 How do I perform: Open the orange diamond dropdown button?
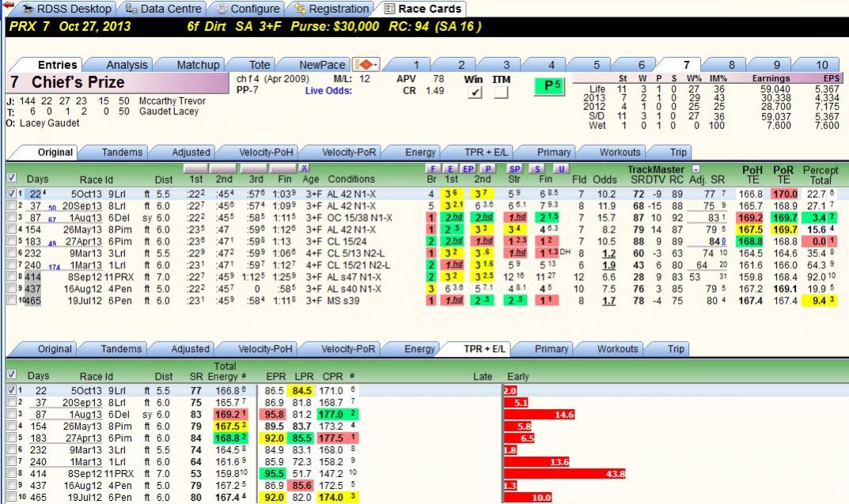click(x=366, y=64)
